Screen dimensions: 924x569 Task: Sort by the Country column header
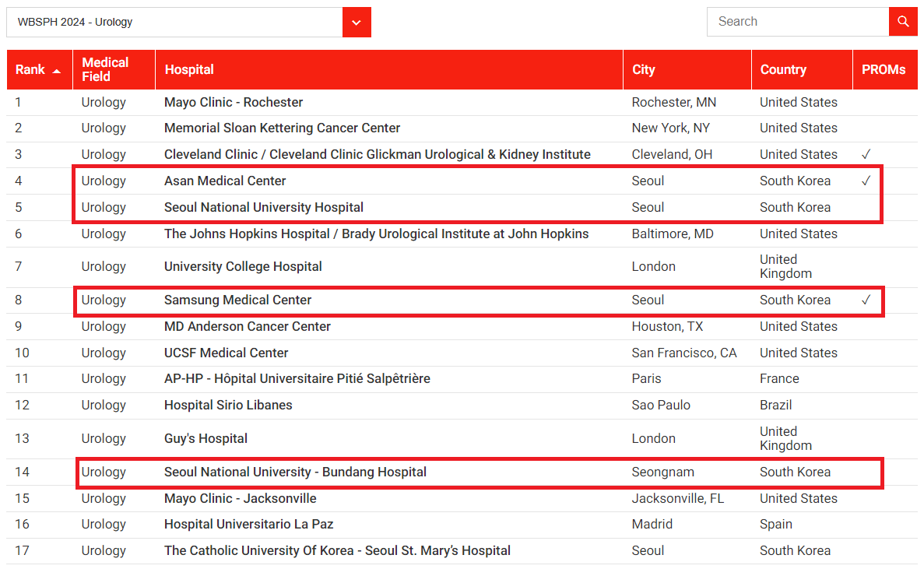coord(802,69)
